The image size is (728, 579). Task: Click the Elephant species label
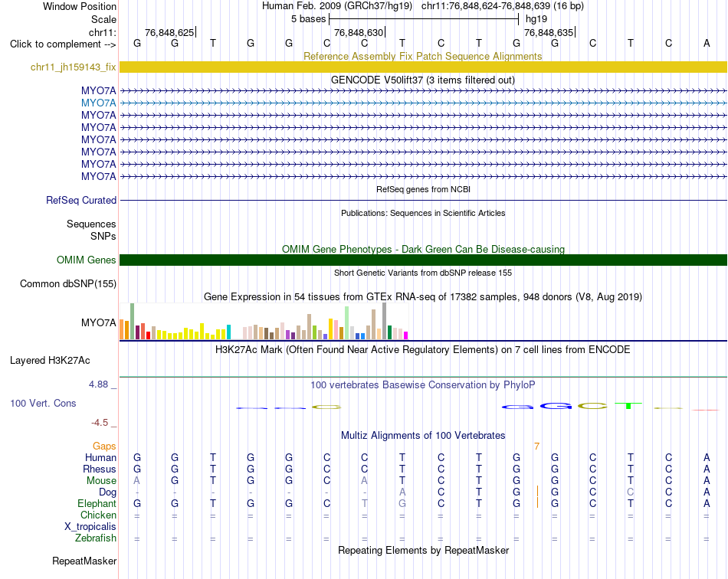[x=97, y=503]
